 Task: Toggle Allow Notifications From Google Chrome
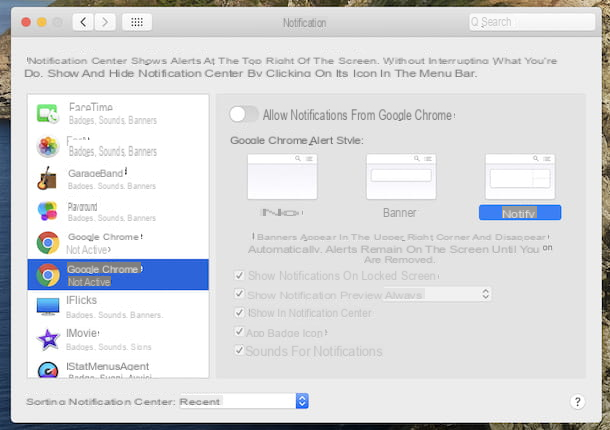(244, 114)
